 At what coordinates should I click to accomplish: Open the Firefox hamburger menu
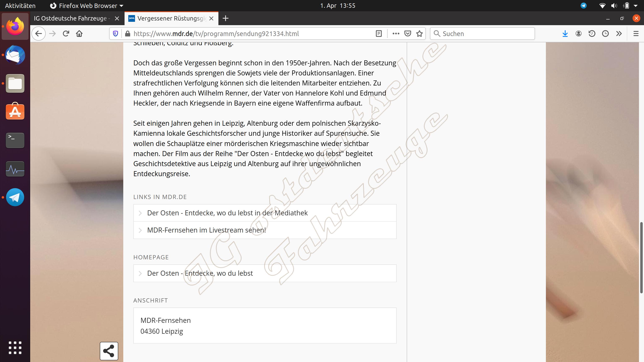[x=636, y=34]
